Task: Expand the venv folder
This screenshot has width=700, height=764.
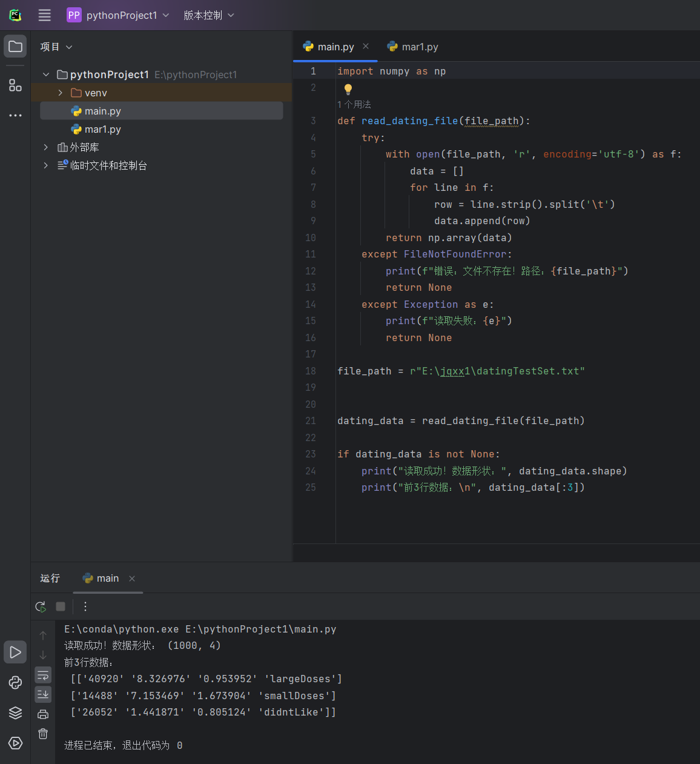Action: (60, 93)
